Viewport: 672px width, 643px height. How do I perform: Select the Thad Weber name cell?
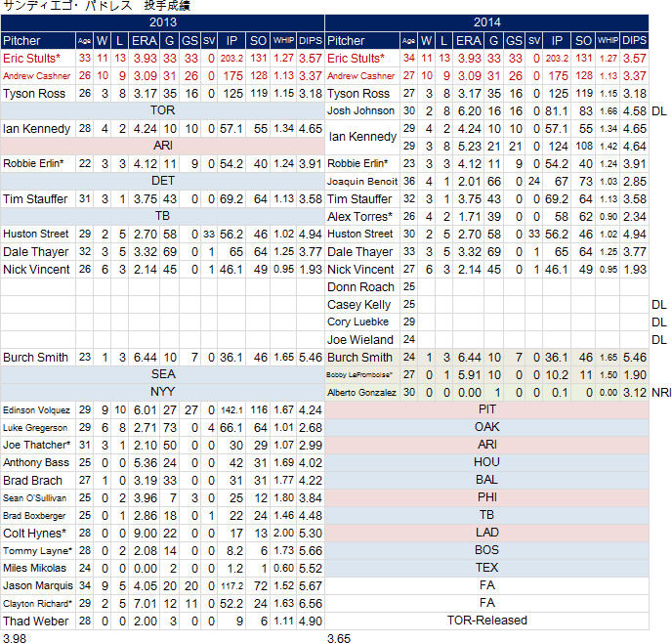[38, 622]
